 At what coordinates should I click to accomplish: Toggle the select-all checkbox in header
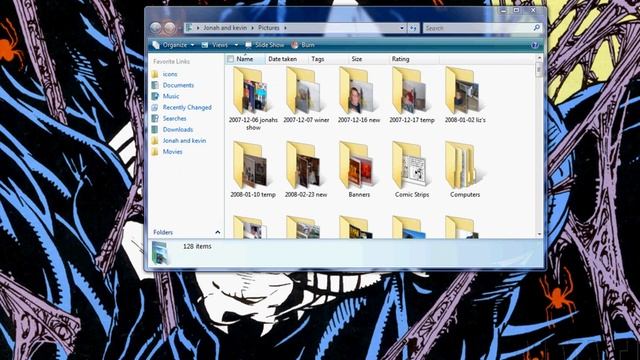click(230, 59)
